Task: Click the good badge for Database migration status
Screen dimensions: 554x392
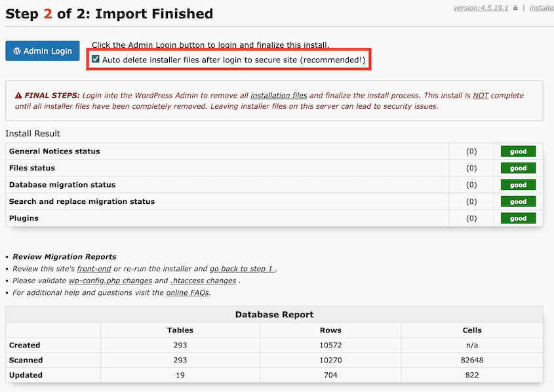Action: pos(518,184)
